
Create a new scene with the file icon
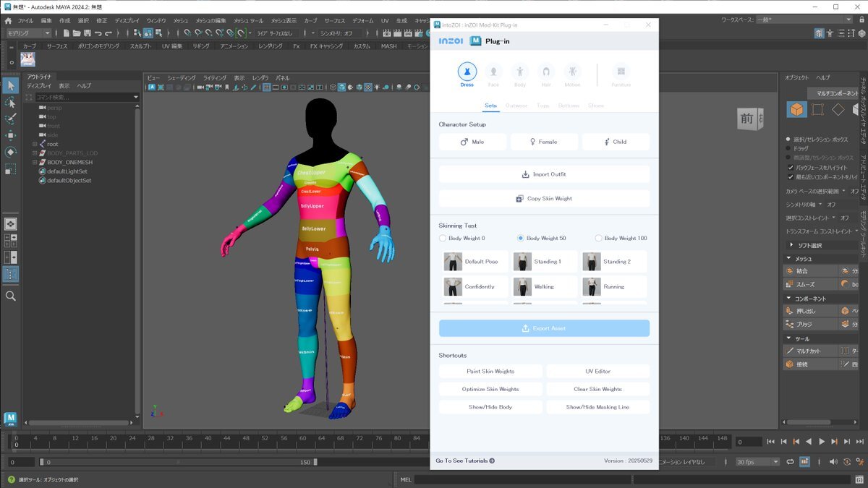pyautogui.click(x=67, y=33)
